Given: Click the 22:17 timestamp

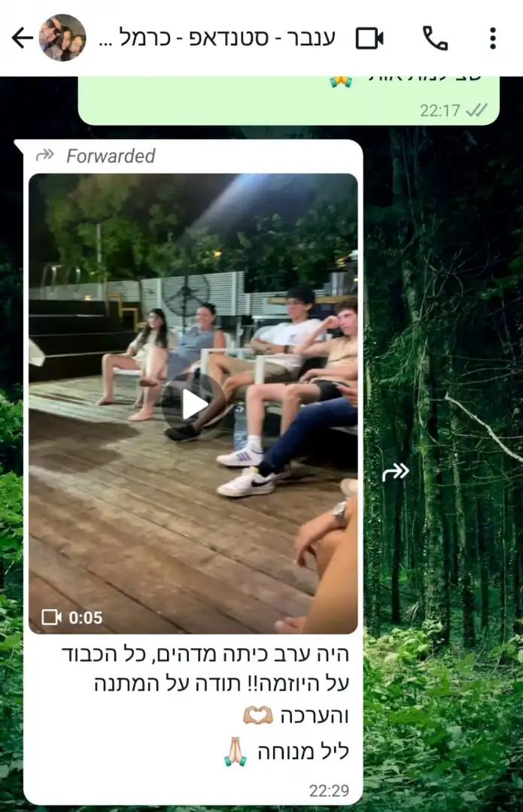Looking at the screenshot, I should tap(439, 111).
